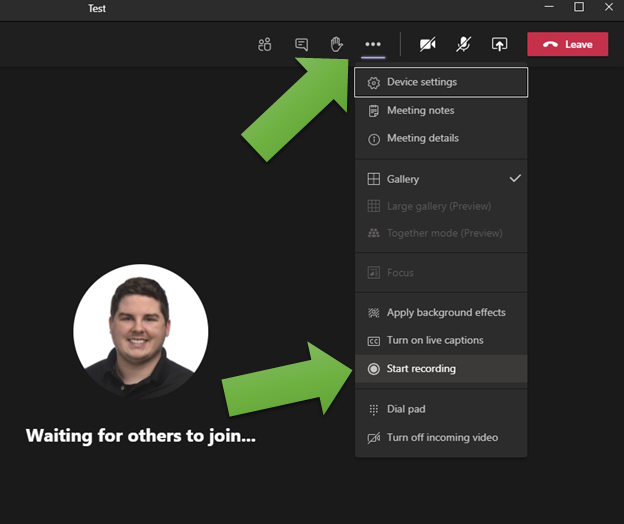Turn on the camera
Image resolution: width=624 pixels, height=524 pixels.
(428, 44)
